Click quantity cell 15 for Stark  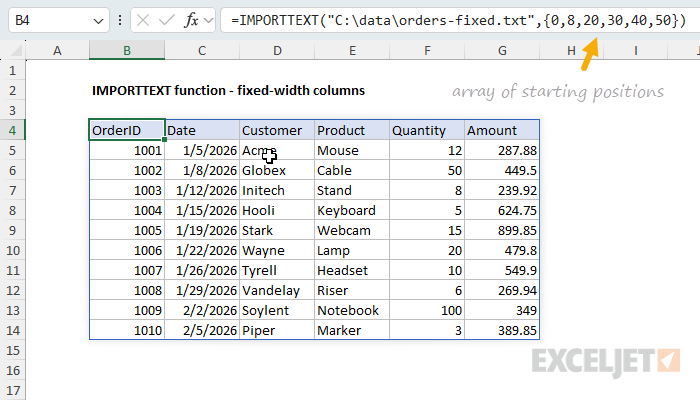[x=427, y=230]
